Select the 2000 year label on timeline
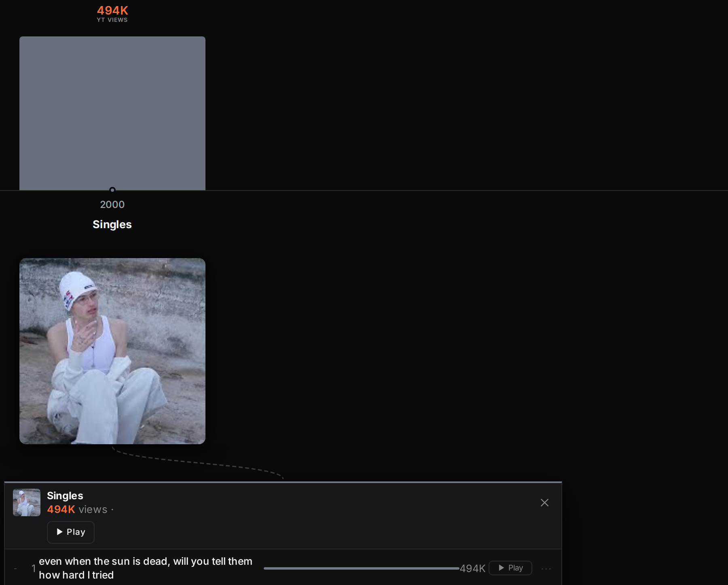 tap(112, 205)
